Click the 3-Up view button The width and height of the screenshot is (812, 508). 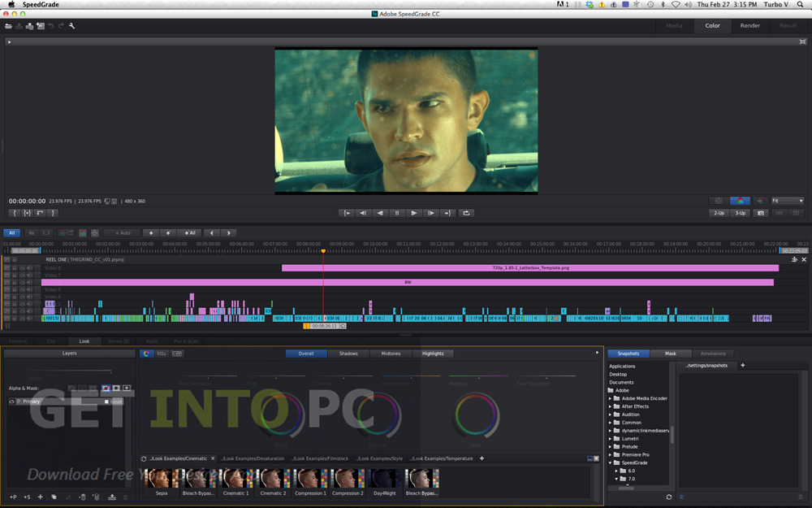point(739,213)
